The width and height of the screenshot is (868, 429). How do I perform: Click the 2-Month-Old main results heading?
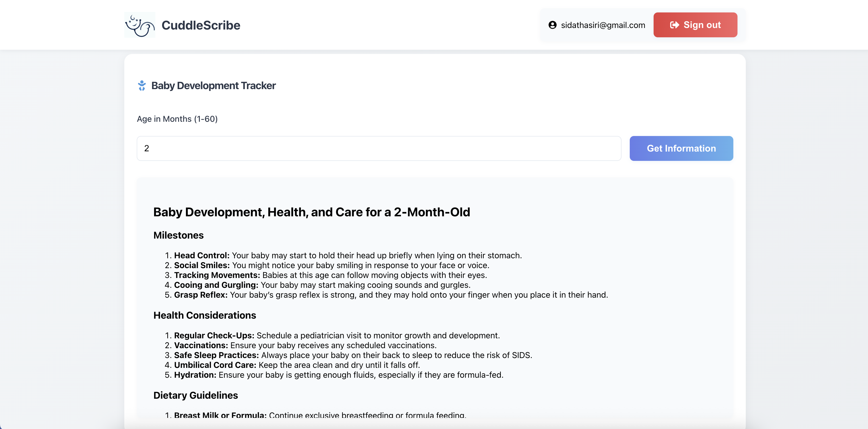311,212
